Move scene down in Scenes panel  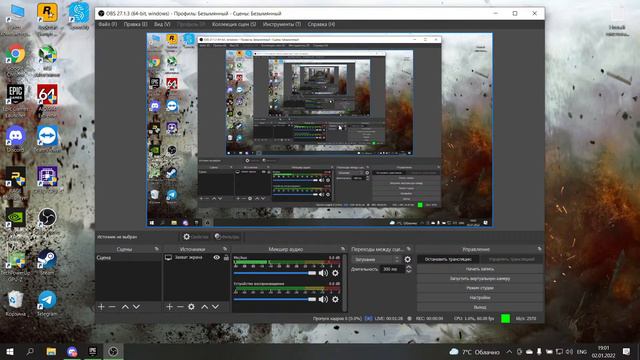click(136, 307)
